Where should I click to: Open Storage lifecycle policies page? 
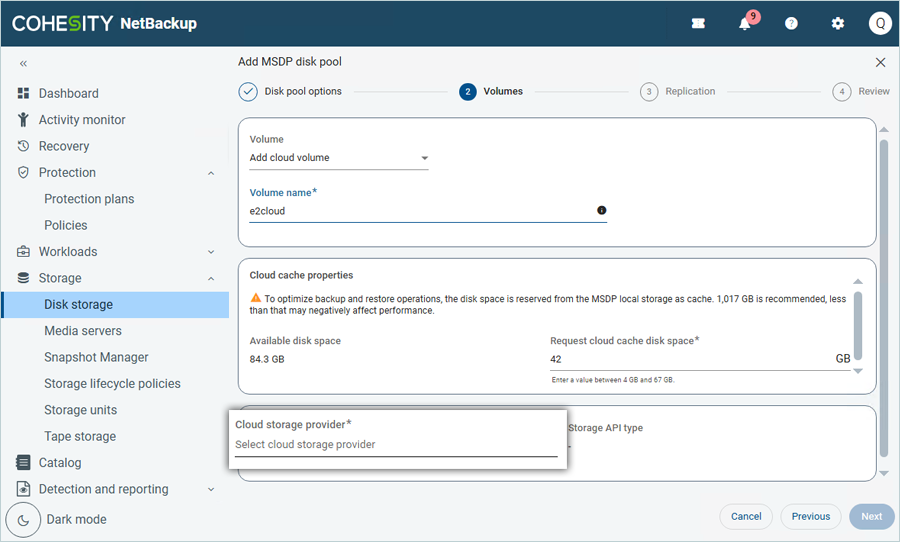[x=112, y=384]
